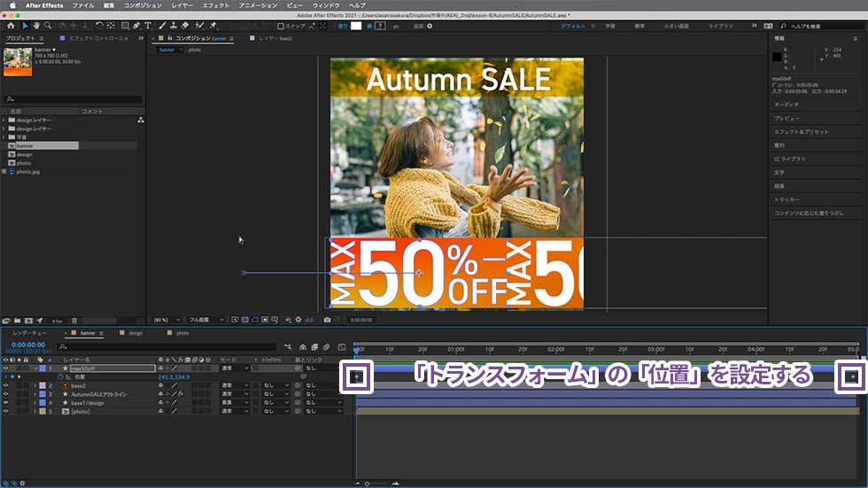Click current timecode 0:00:00:00 in timeline
The width and height of the screenshot is (868, 488).
pyautogui.click(x=27, y=345)
